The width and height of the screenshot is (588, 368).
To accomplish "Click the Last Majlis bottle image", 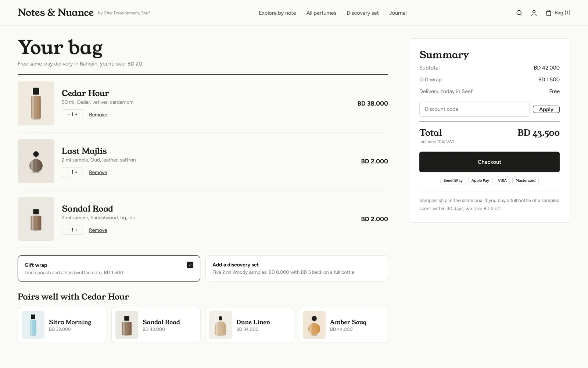I will tap(36, 161).
